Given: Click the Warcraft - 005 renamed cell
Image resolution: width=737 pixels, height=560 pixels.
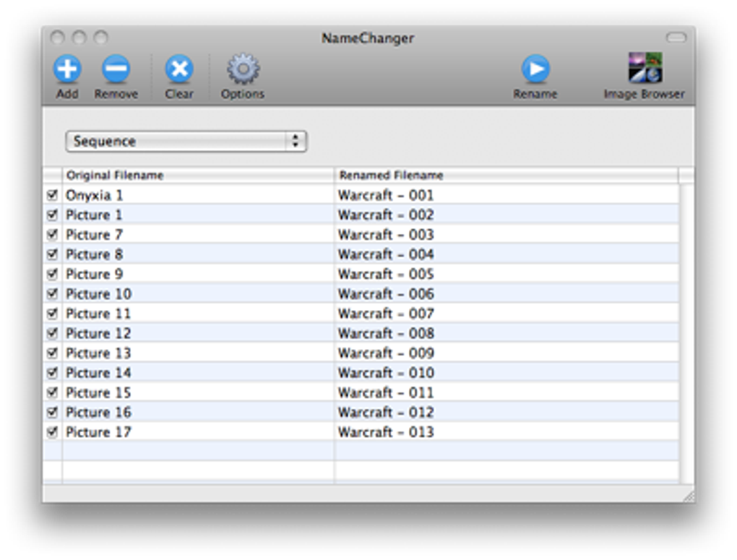Looking at the screenshot, I should (x=507, y=274).
